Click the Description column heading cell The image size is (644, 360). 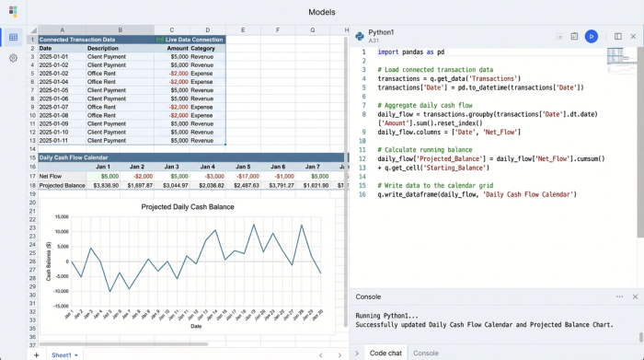click(121, 48)
